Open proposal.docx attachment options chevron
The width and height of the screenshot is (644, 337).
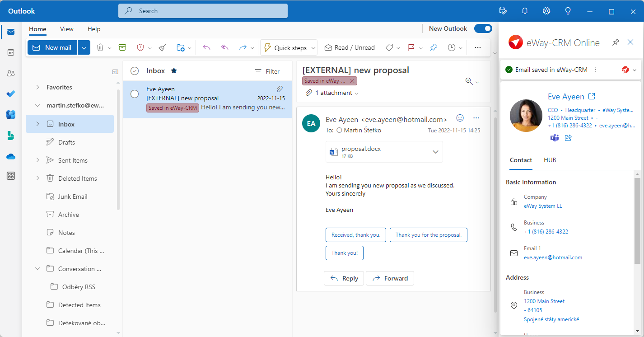click(435, 152)
